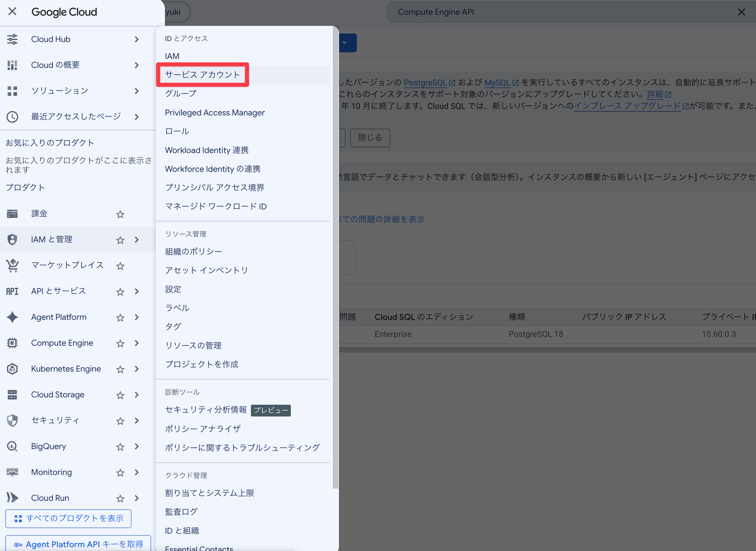Click the 課金 billing card icon
Image resolution: width=756 pixels, height=551 pixels.
[12, 214]
